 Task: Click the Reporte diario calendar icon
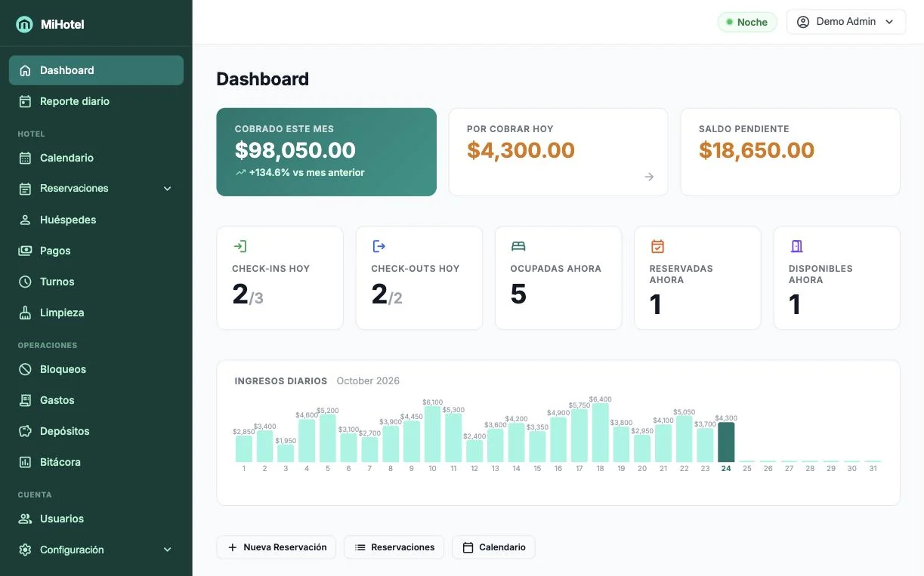25,101
